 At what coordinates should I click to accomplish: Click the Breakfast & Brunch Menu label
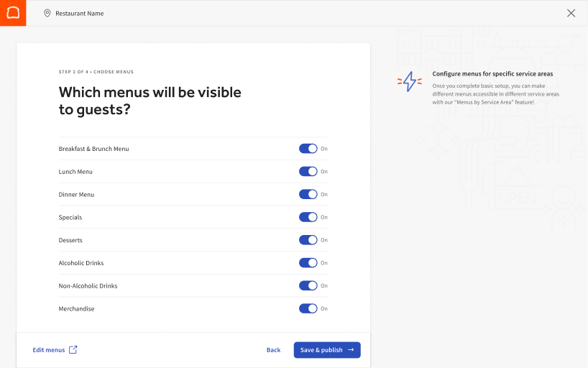point(93,149)
